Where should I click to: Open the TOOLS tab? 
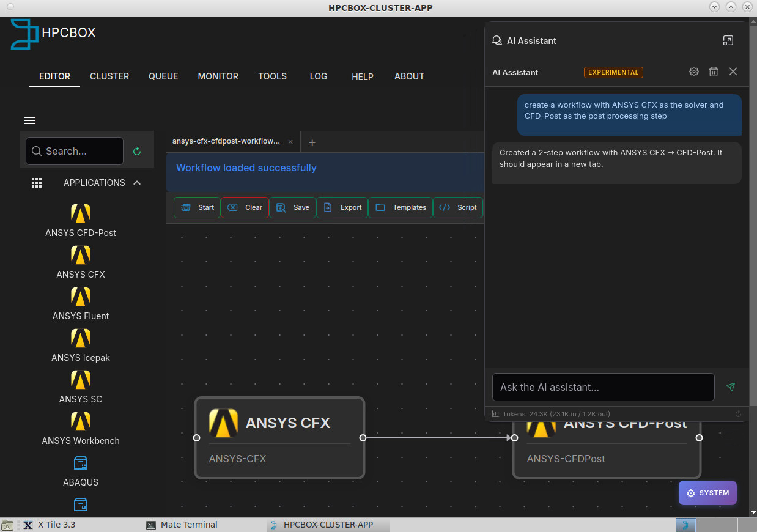point(272,76)
